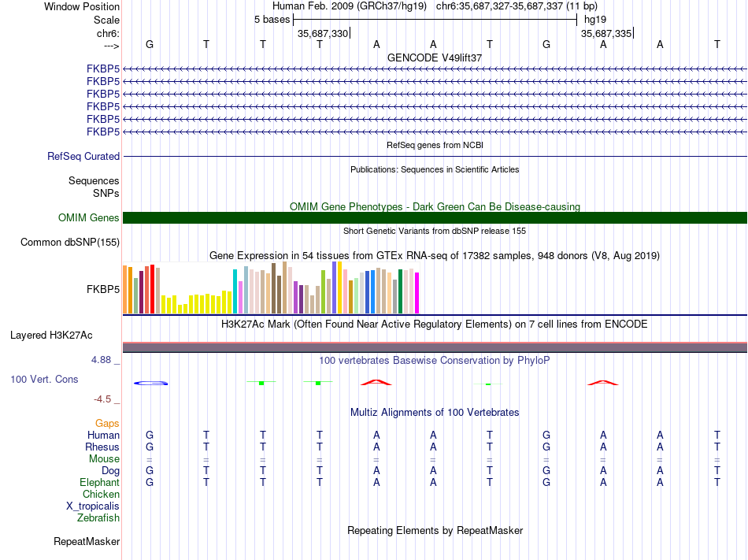Click the second red A conservation logo

pyautogui.click(x=603, y=383)
